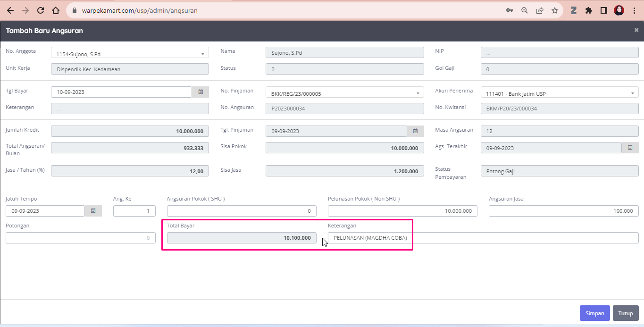Open calendar for Ags. Terakhir

click(x=630, y=148)
